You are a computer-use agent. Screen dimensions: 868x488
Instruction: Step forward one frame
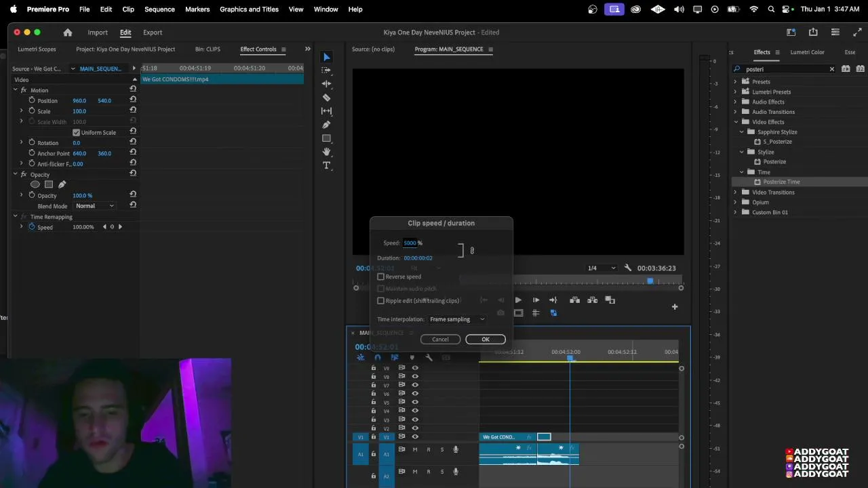pos(536,300)
